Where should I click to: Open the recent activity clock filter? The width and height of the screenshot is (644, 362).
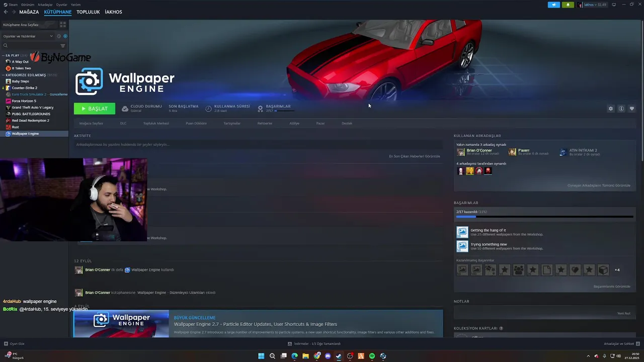59,36
